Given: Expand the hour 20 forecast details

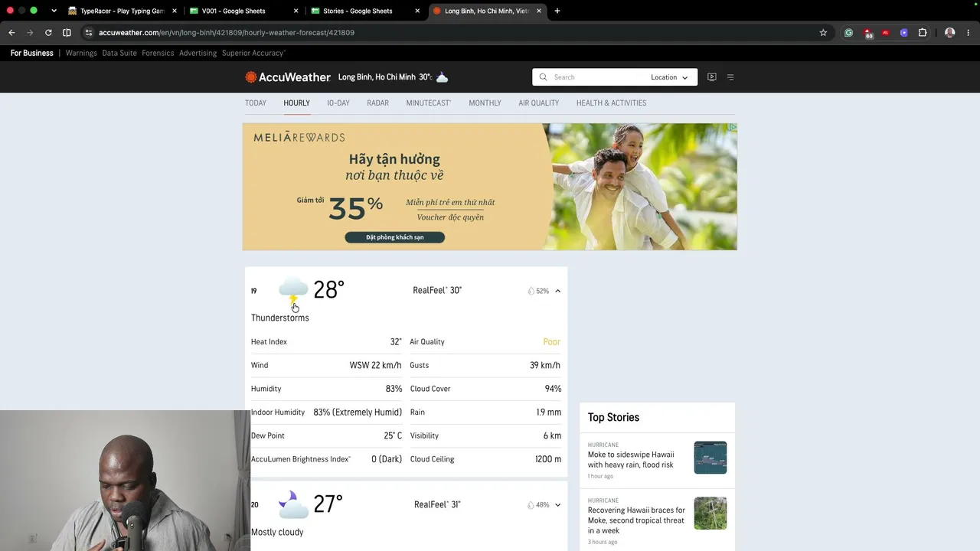Looking at the screenshot, I should (x=557, y=505).
